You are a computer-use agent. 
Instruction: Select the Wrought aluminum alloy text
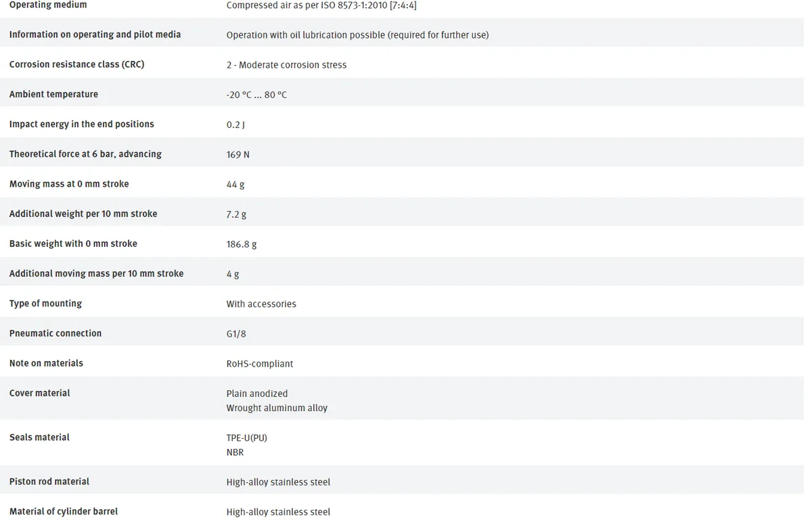pos(277,408)
